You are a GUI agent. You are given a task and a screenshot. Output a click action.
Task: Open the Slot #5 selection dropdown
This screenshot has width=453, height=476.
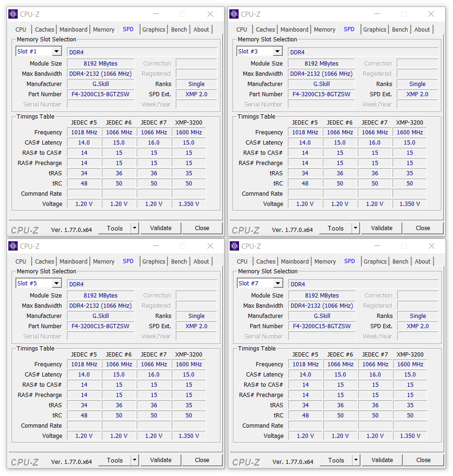pyautogui.click(x=57, y=283)
